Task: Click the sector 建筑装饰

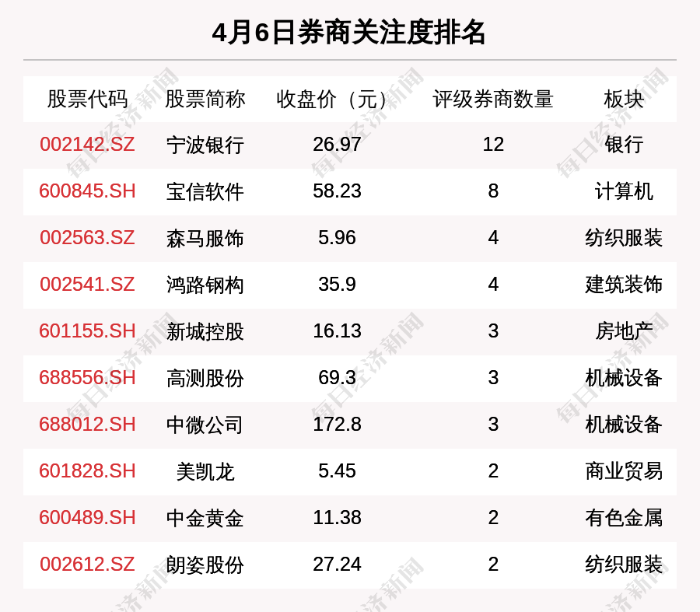Action: click(624, 285)
